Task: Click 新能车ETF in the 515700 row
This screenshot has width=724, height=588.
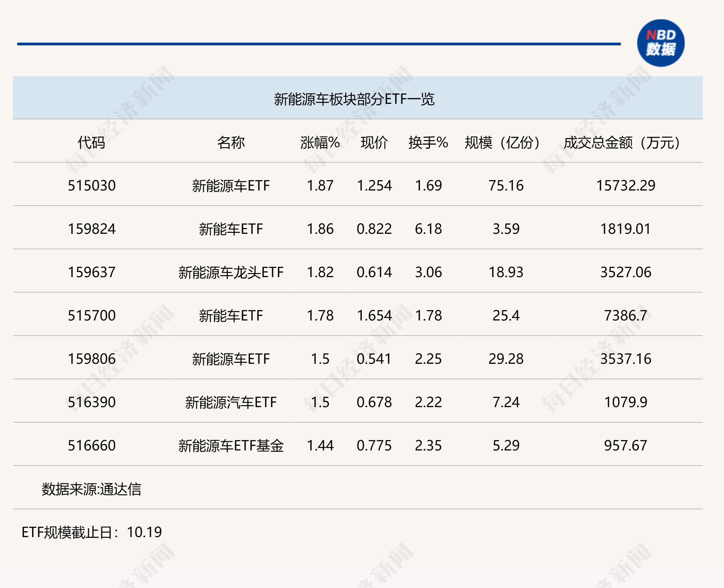Action: 231,316
